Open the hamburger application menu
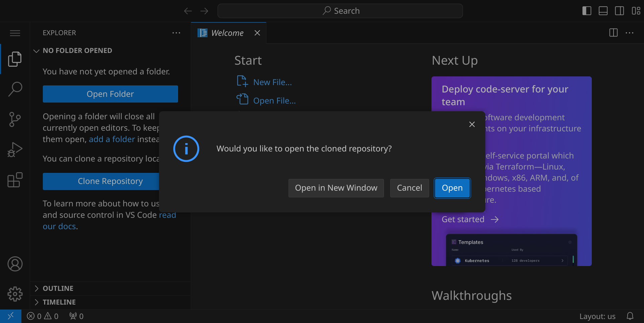The width and height of the screenshot is (644, 323). tap(15, 33)
